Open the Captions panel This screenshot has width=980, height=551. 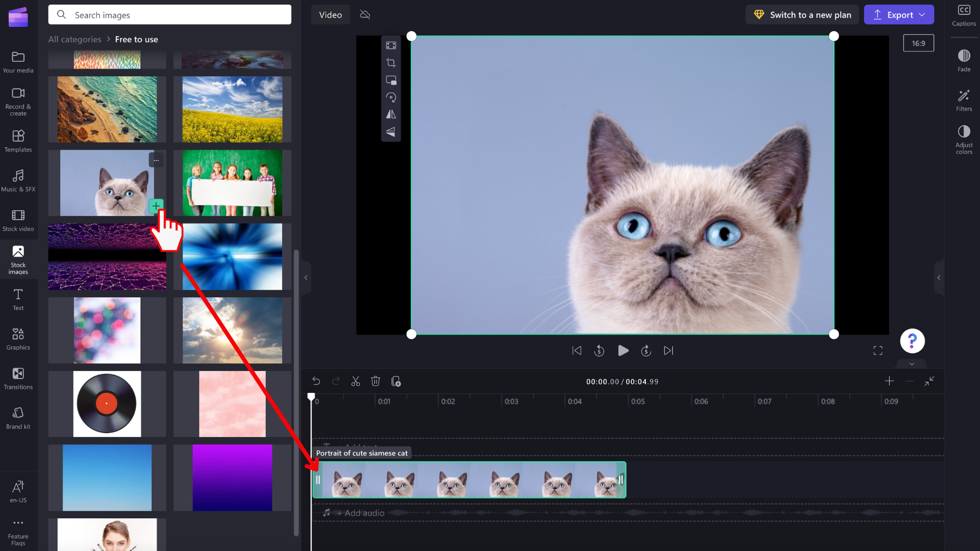[x=964, y=15]
